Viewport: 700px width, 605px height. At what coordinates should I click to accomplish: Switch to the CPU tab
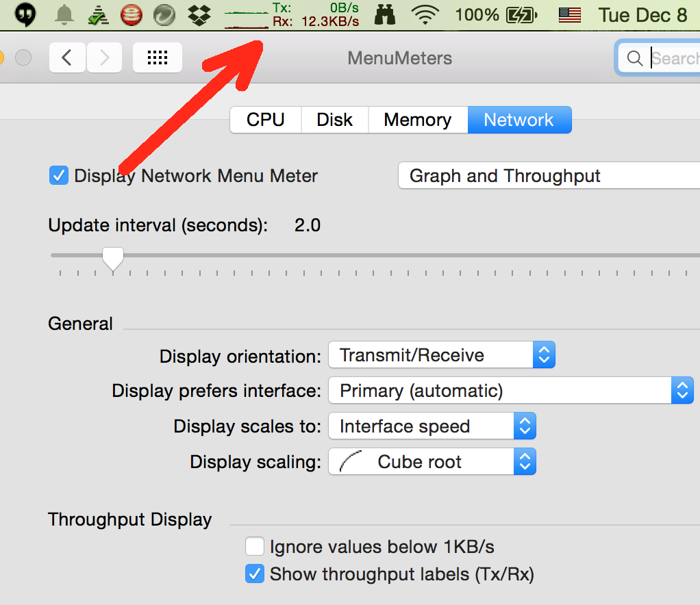coord(265,120)
